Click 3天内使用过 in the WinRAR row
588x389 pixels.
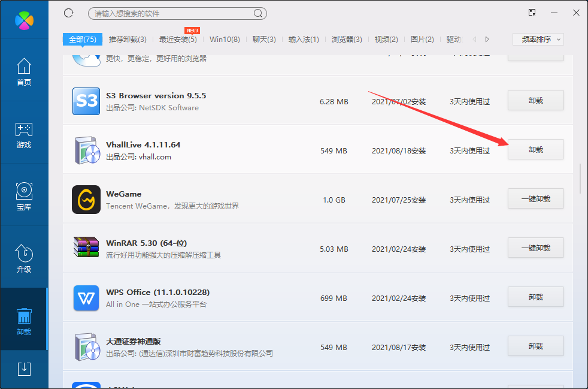tap(470, 249)
